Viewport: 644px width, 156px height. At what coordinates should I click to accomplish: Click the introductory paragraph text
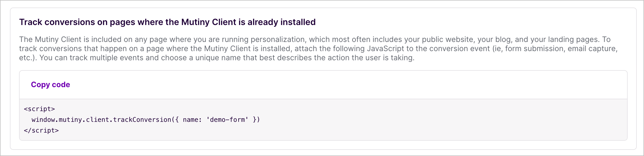pyautogui.click(x=322, y=48)
